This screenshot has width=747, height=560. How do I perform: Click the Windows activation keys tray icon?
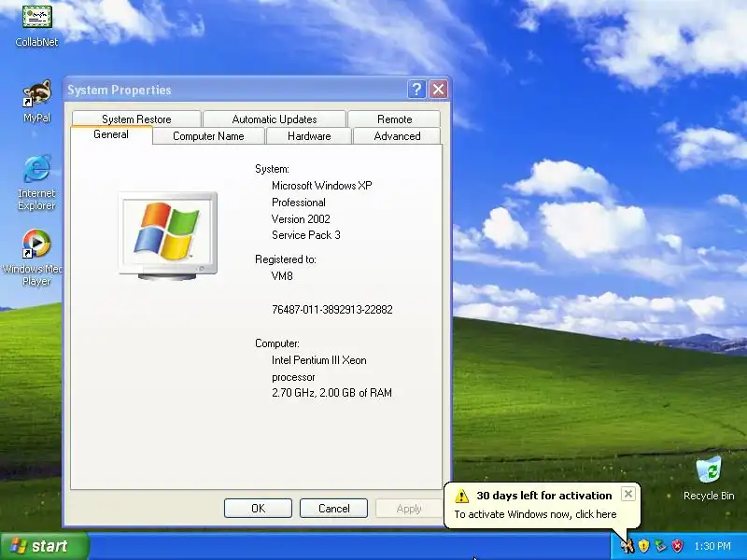(627, 546)
